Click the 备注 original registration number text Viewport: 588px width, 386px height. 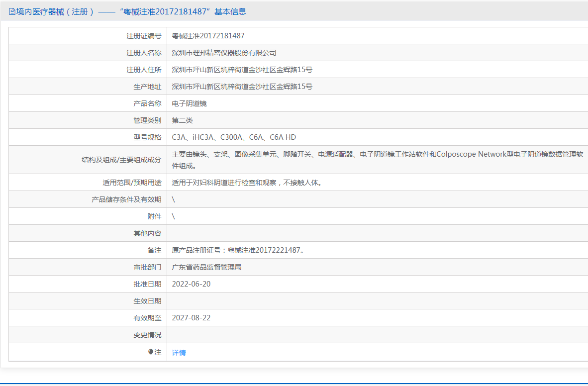click(x=238, y=250)
